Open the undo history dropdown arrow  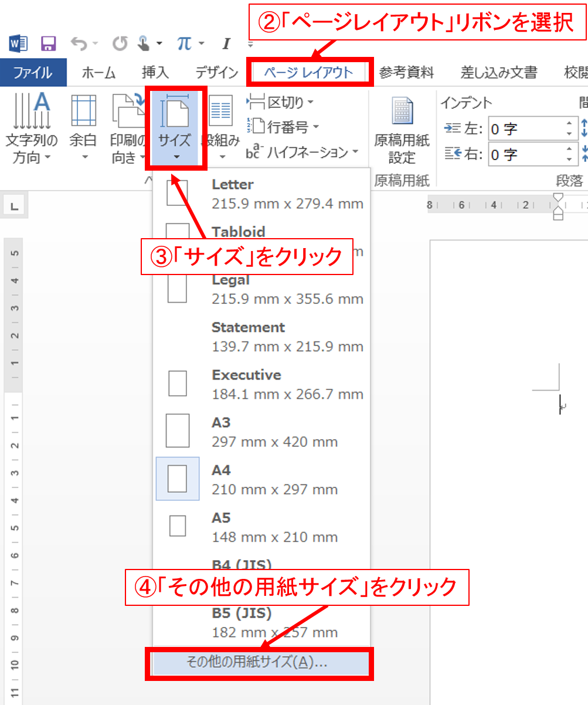[96, 44]
